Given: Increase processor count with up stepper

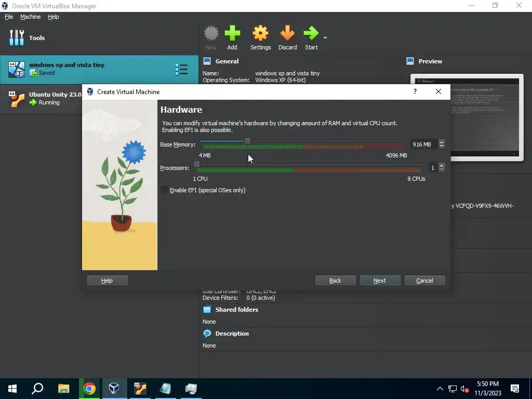Looking at the screenshot, I should 442,166.
